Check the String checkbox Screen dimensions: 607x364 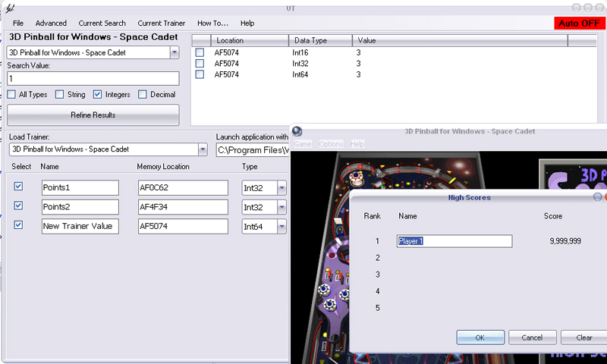click(x=59, y=94)
